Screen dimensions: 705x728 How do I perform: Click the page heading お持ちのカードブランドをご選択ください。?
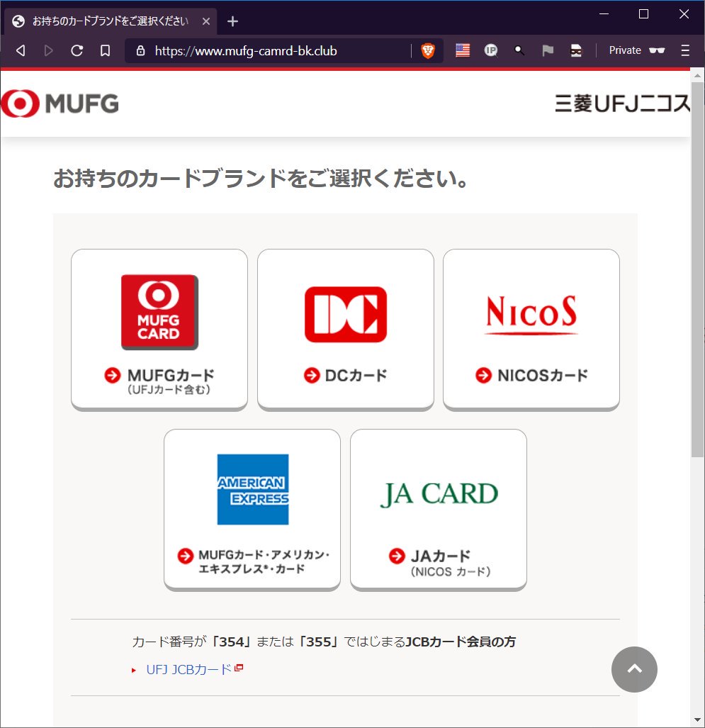tap(261, 179)
